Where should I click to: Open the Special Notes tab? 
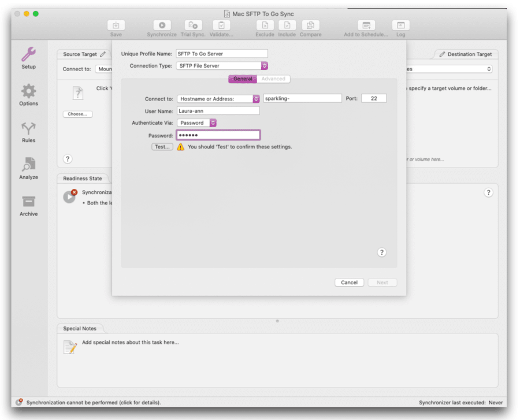coord(80,328)
